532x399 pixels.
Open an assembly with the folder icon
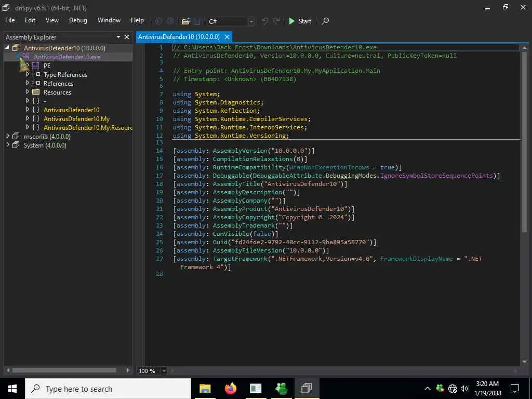185,21
